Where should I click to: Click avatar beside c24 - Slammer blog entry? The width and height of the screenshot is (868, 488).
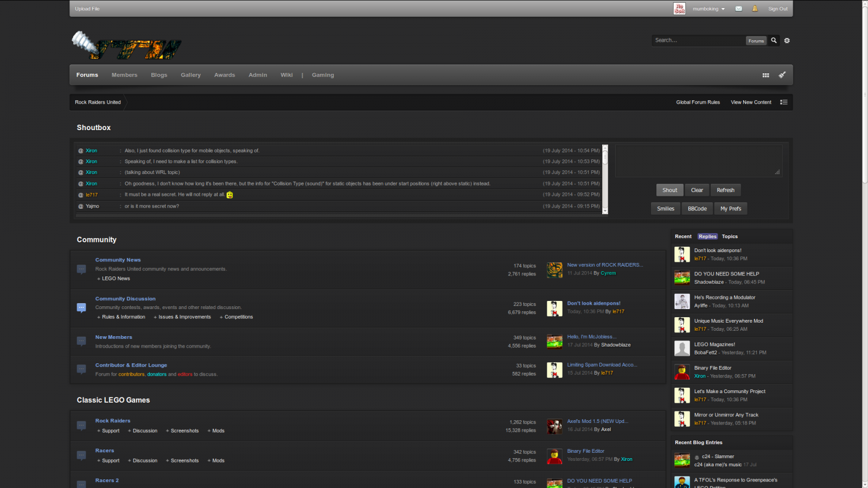click(682, 460)
